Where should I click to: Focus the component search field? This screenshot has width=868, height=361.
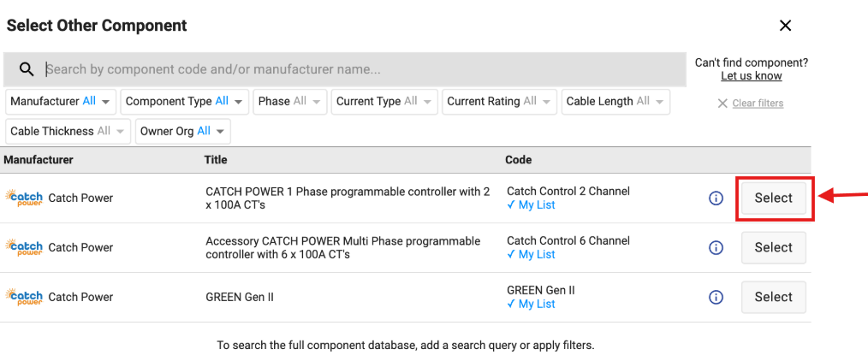click(x=364, y=69)
